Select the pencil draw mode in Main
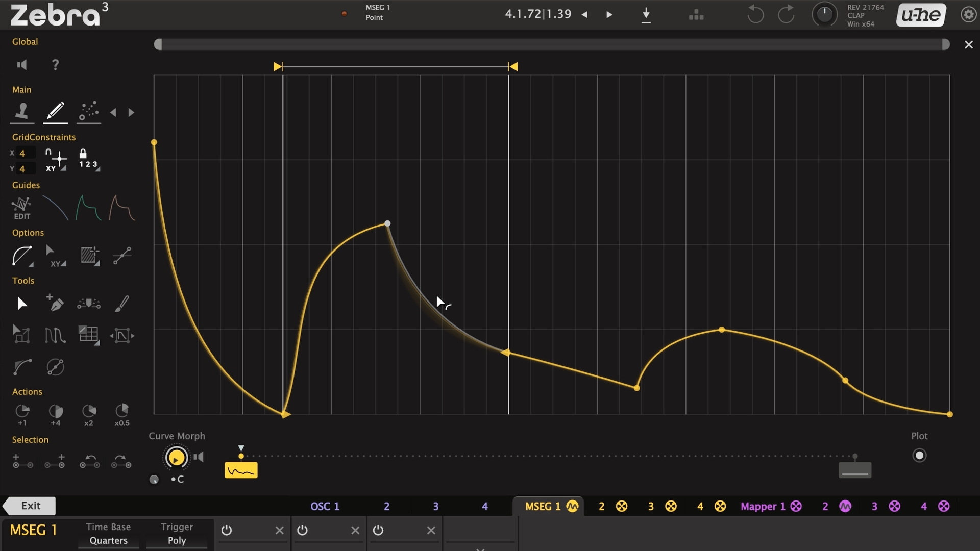Viewport: 980px width, 551px height. [55, 111]
